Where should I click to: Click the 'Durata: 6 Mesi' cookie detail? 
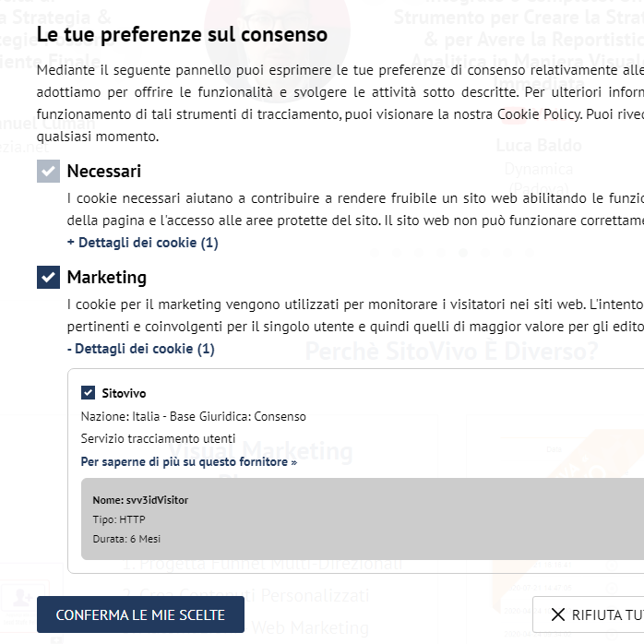coord(126,539)
